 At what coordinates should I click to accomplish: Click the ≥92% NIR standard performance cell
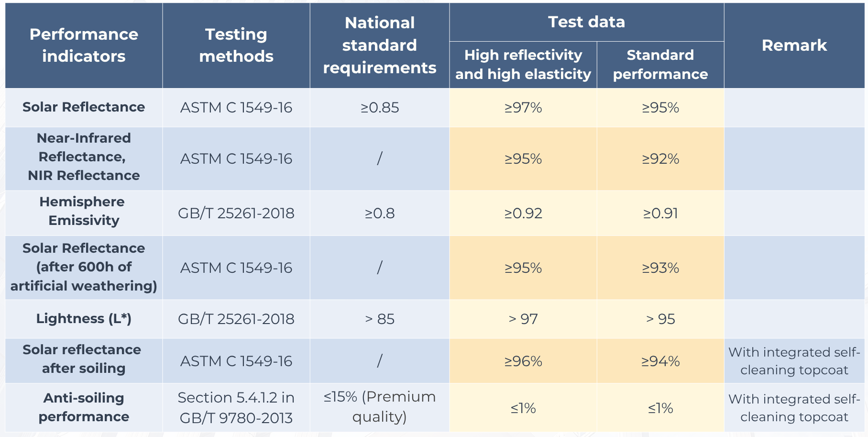pos(660,159)
